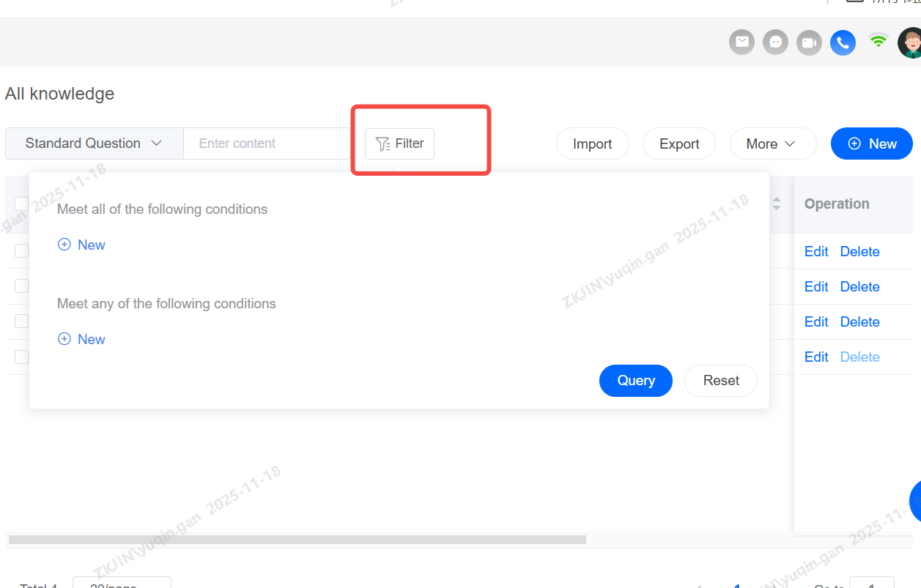Open the user avatar profile picture

tap(911, 42)
